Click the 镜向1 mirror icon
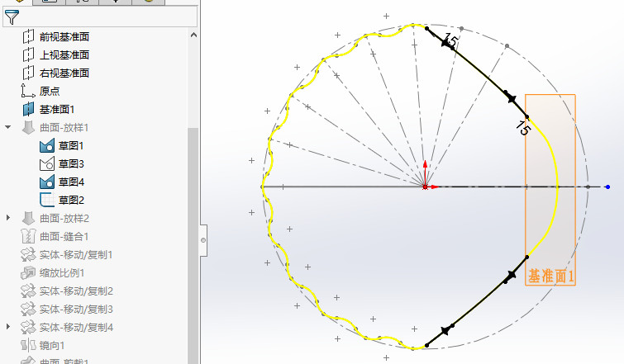The image size is (624, 364). (28, 345)
